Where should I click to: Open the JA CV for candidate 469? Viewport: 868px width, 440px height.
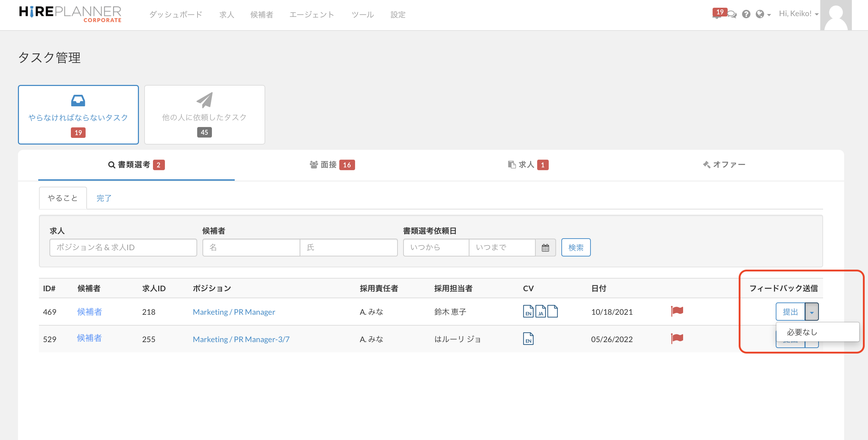[540, 311]
